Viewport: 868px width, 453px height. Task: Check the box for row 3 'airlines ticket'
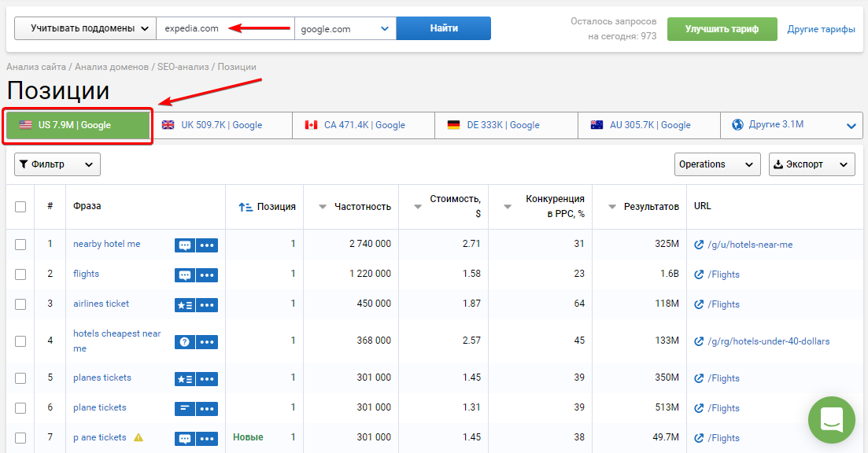pos(20,304)
